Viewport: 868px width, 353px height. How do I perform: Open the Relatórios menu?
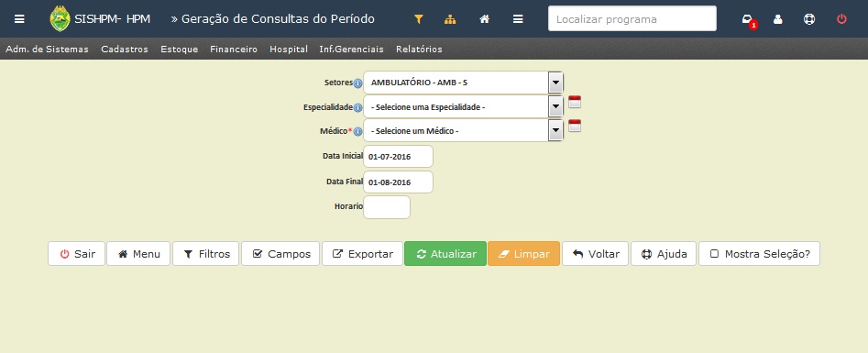tap(419, 50)
